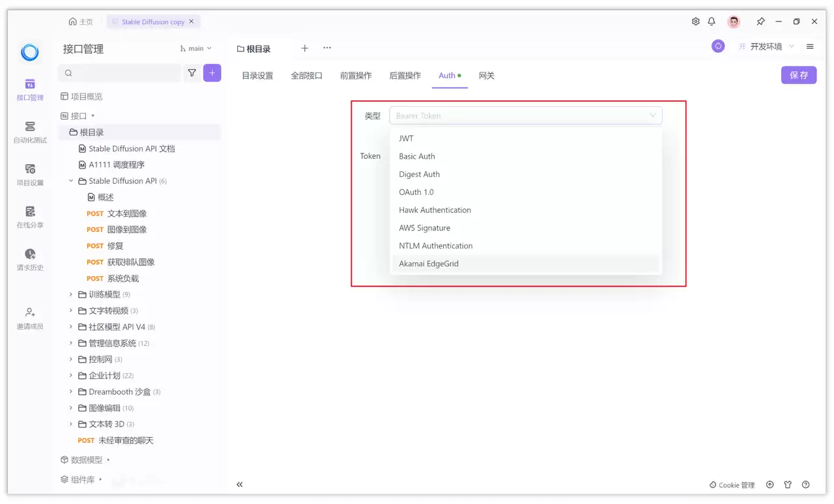Select OAuth 1.0 option
The height and width of the screenshot is (504, 834).
coord(526,192)
